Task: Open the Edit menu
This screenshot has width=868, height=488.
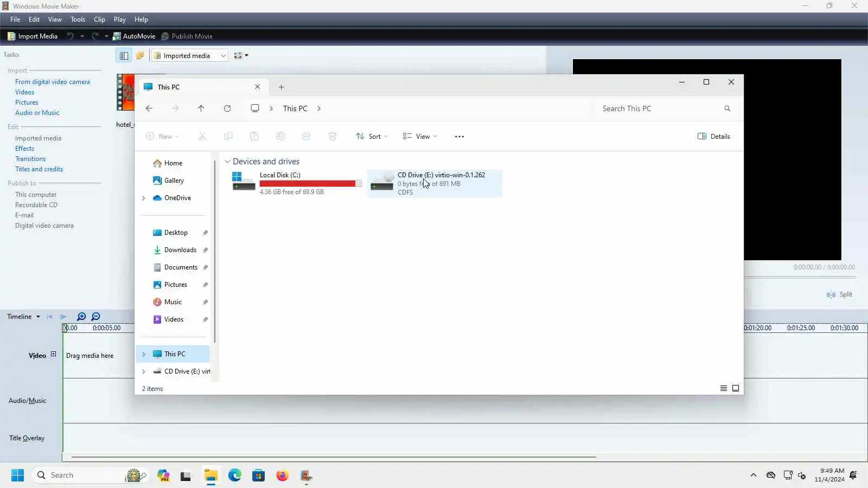Action: coord(34,20)
